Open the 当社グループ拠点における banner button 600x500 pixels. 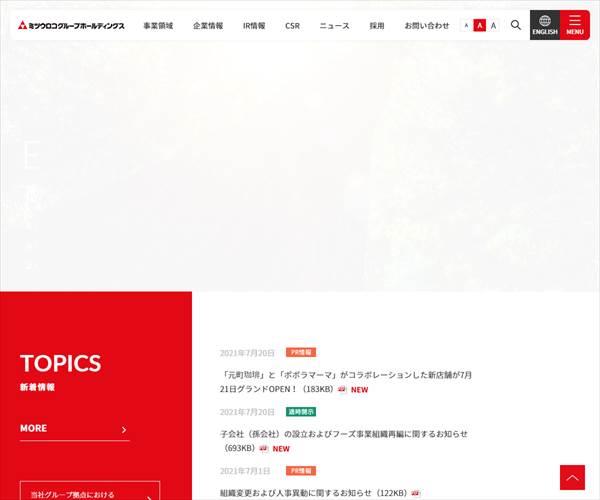coord(90,491)
